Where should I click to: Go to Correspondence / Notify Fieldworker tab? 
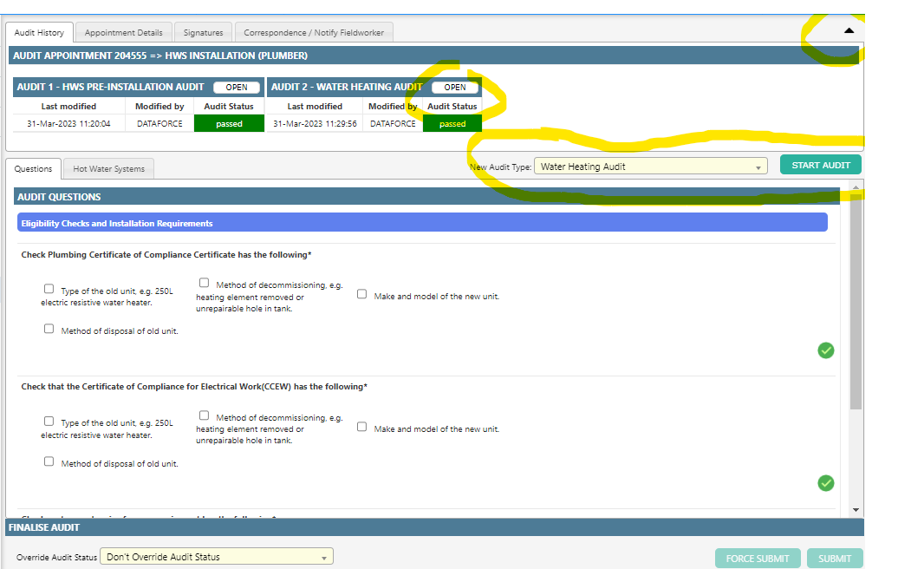click(x=314, y=33)
